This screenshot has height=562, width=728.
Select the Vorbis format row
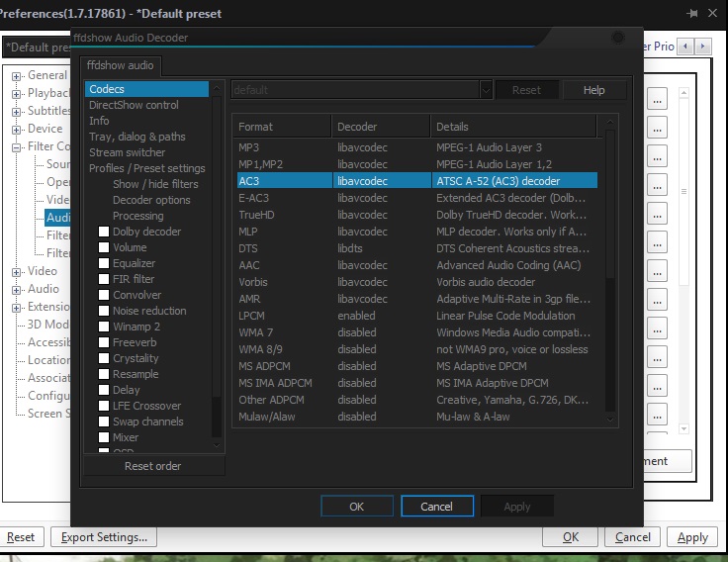coord(417,282)
